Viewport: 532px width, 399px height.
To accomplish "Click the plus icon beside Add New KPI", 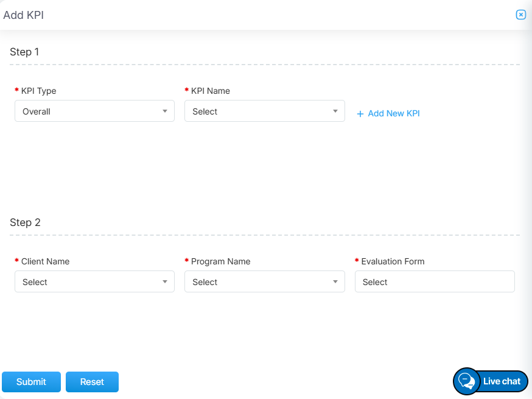I will 360,114.
